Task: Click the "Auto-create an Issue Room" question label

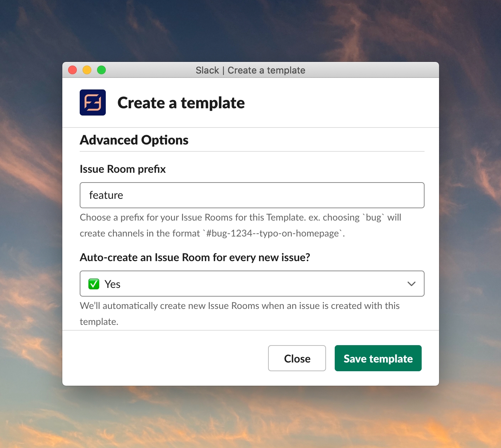Action: [195, 258]
